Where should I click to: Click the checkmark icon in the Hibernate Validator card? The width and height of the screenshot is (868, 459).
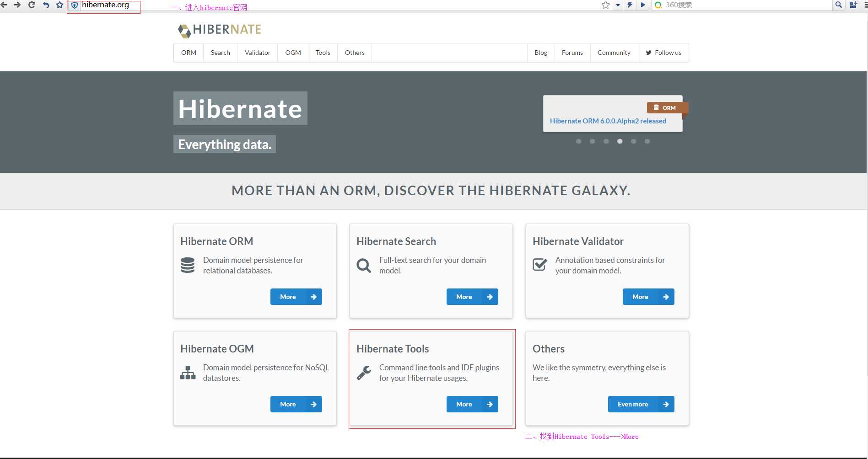coord(540,264)
